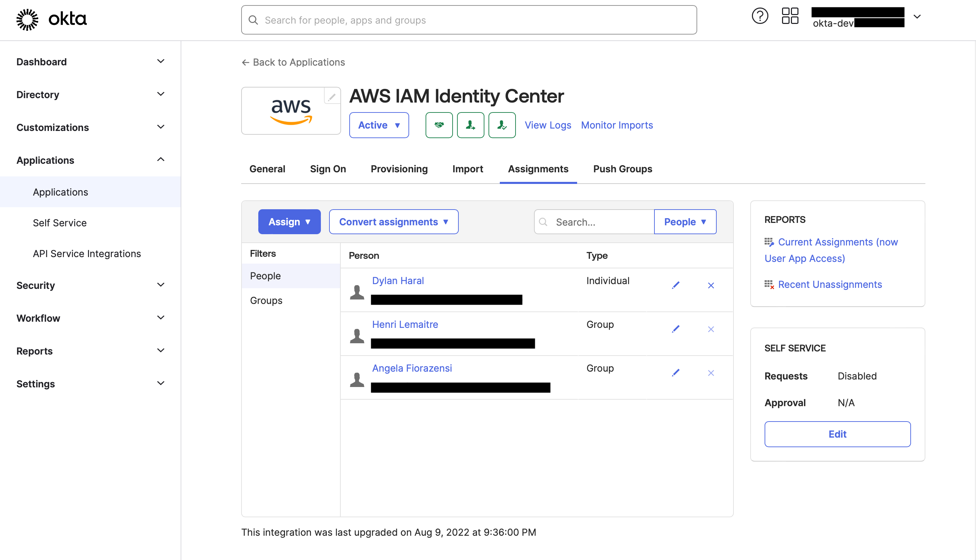
Task: Open the Convert assignments dropdown
Action: pyautogui.click(x=393, y=222)
